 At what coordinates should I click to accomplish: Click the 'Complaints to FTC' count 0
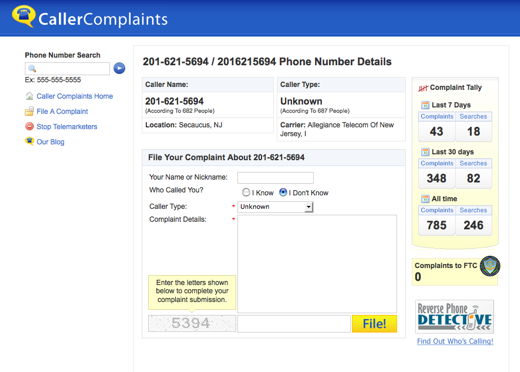pyautogui.click(x=418, y=277)
